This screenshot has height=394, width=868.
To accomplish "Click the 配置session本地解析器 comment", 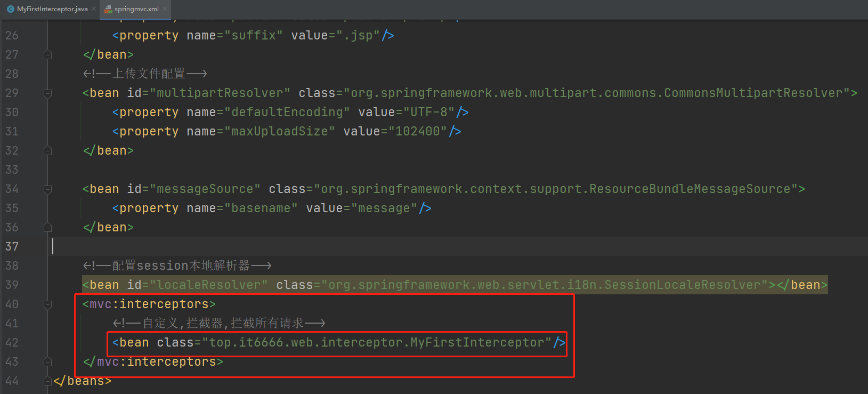I will 177,266.
